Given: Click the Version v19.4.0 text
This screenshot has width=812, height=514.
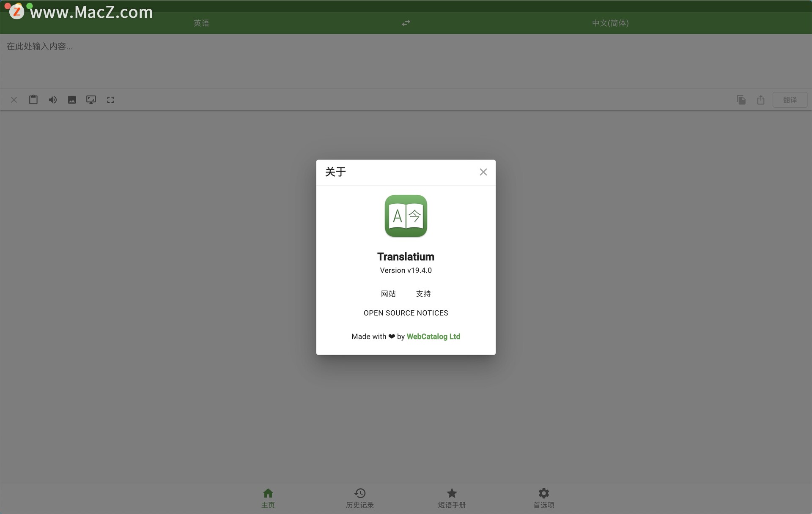Looking at the screenshot, I should pos(406,271).
